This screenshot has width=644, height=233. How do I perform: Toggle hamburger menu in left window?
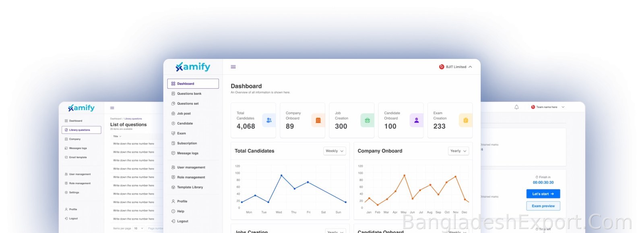(x=112, y=108)
